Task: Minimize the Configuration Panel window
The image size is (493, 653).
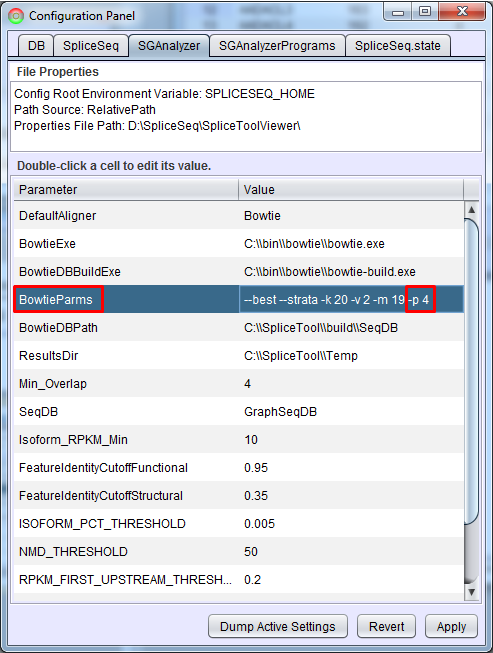Action: click(x=398, y=12)
